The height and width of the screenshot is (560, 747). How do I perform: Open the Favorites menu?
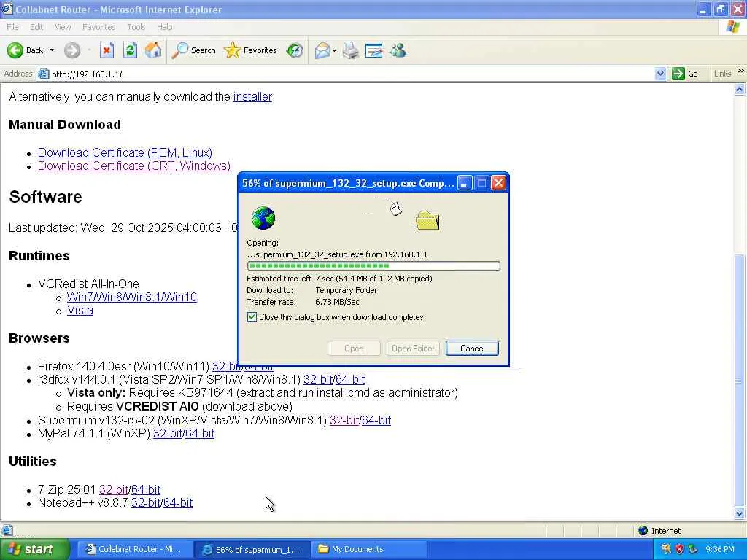pos(98,27)
